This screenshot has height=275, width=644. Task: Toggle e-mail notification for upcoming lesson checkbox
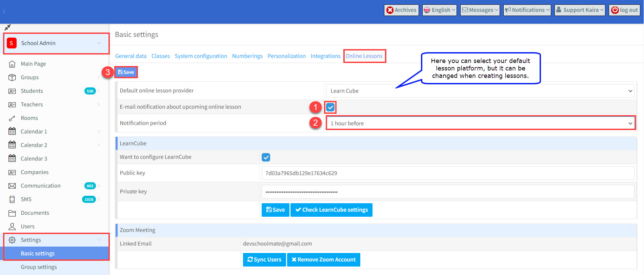pos(330,107)
